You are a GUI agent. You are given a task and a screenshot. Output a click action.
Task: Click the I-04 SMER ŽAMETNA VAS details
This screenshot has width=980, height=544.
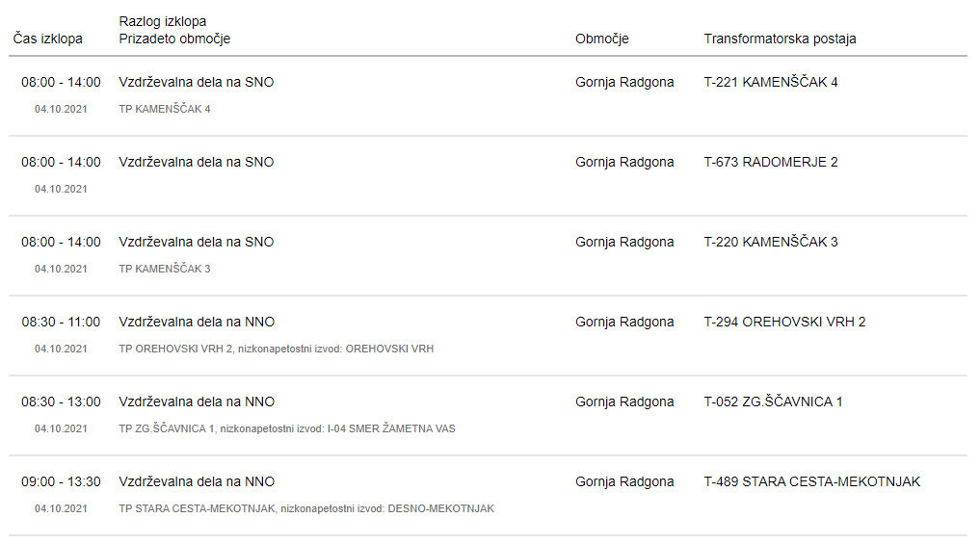click(286, 428)
